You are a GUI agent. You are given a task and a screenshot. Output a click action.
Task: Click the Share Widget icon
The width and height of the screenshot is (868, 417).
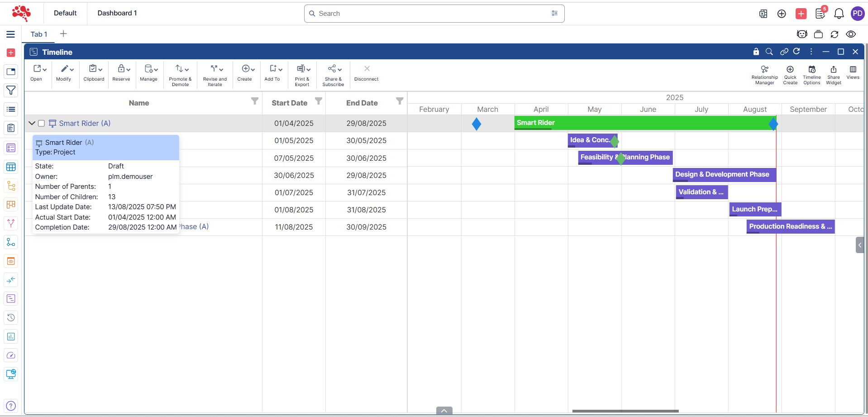click(833, 74)
